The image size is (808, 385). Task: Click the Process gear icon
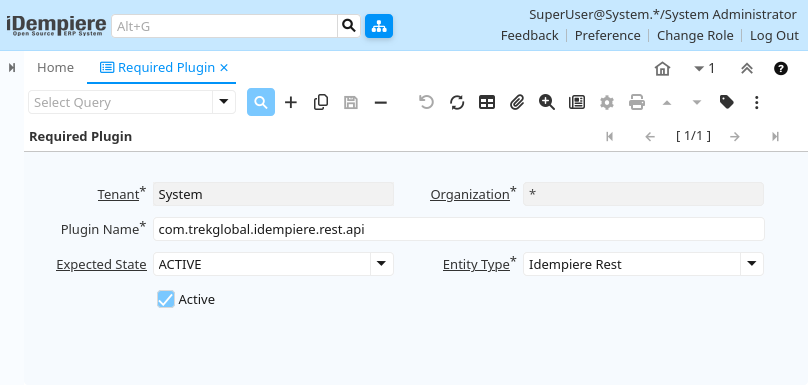pyautogui.click(x=607, y=103)
